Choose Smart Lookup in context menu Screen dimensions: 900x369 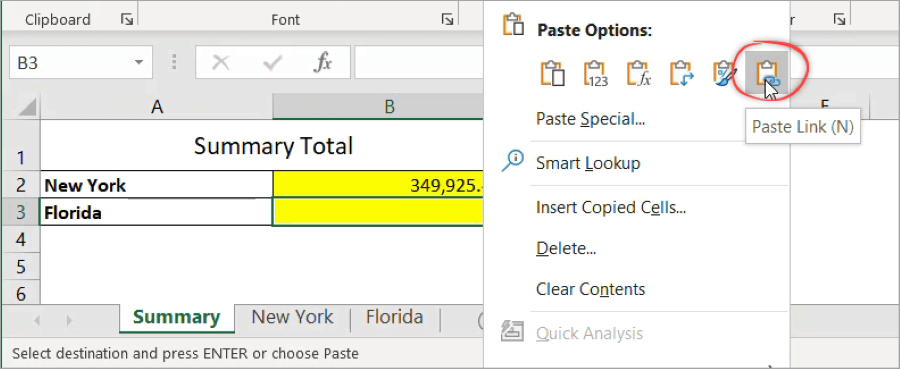click(x=588, y=163)
